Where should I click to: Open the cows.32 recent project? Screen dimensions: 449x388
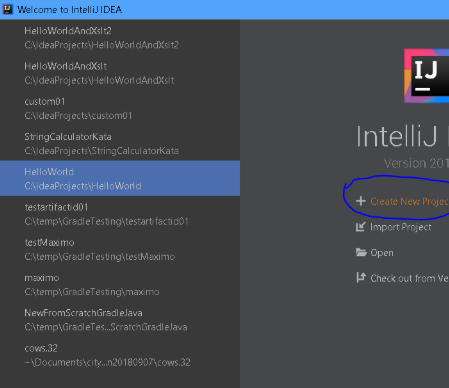pyautogui.click(x=120, y=355)
